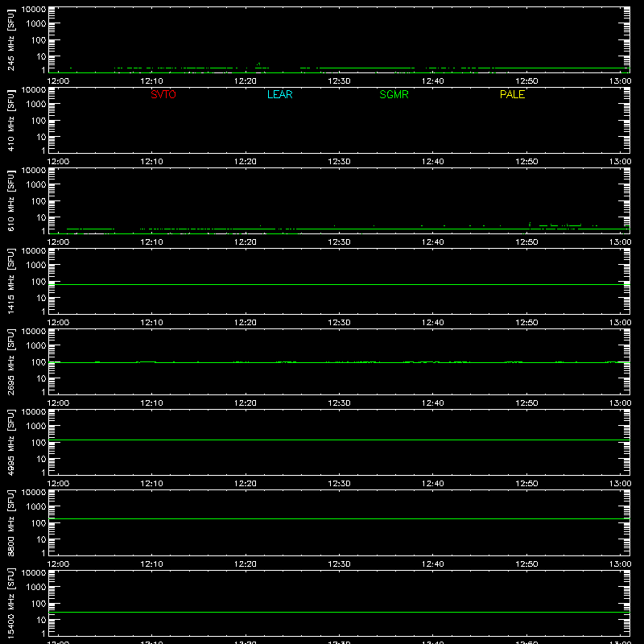Click the 10000 y-axis value on 245 MHz panel
This screenshot has height=644, width=644.
click(x=34, y=10)
